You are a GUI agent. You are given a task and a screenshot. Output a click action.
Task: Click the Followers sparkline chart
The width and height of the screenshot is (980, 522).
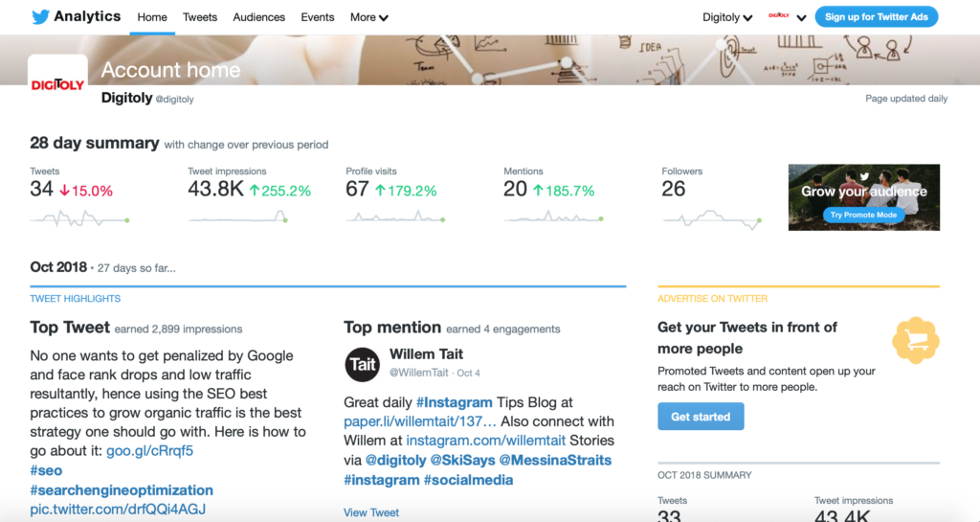(711, 220)
